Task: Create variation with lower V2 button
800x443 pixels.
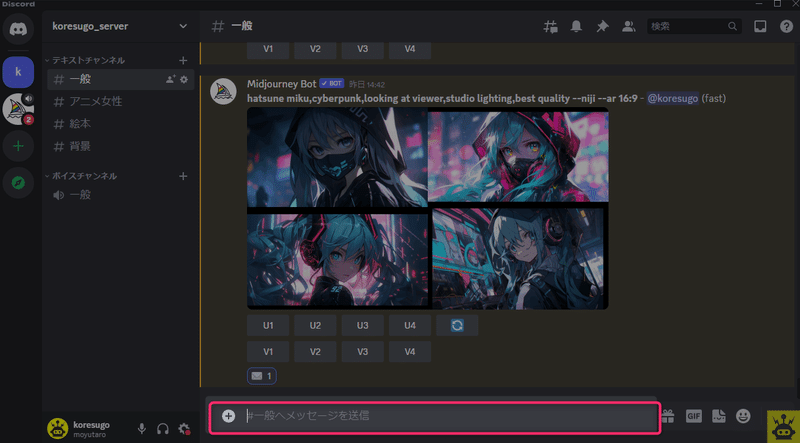Action: pos(315,352)
